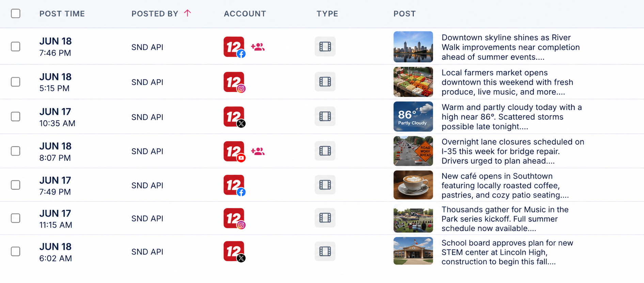Toggle the select-all checkbox in header
Screen dimensions: 644x283
point(16,14)
